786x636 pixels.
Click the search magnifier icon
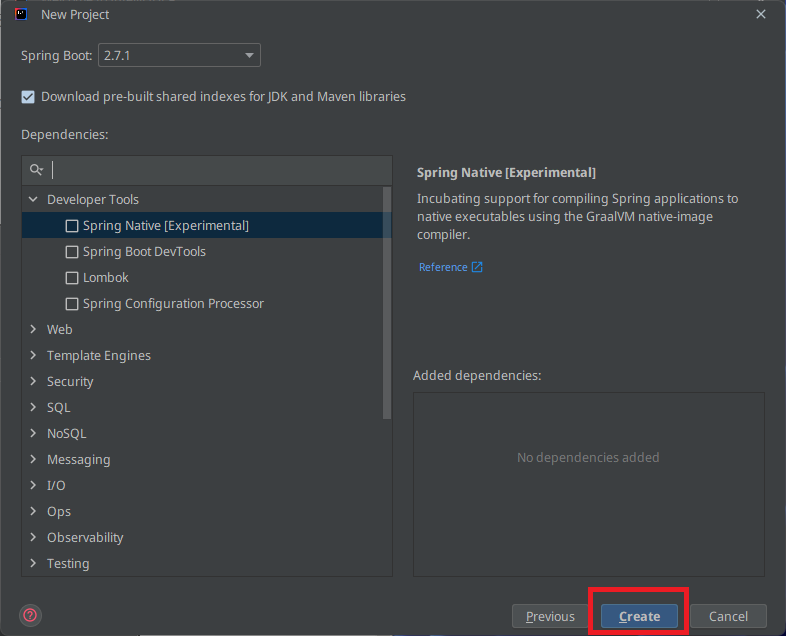[36, 170]
